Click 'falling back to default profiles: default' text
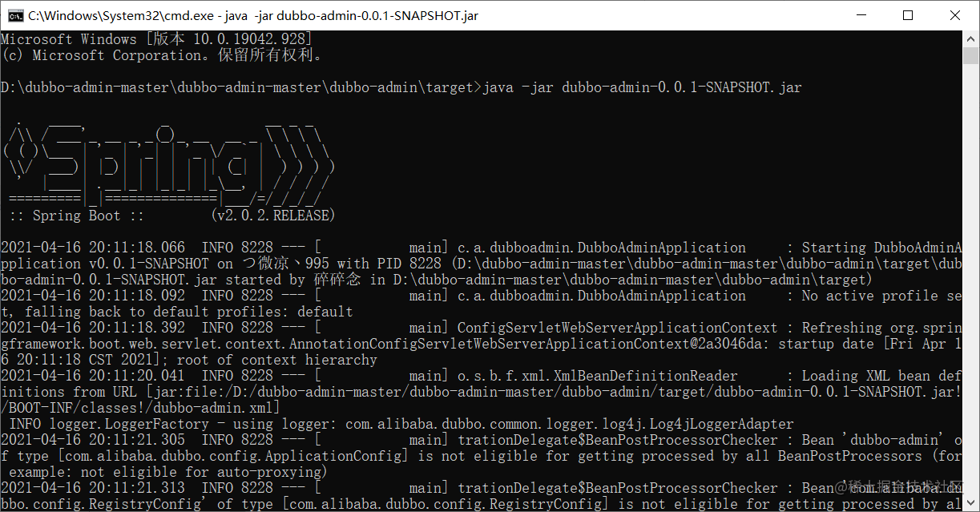The width and height of the screenshot is (980, 512). [x=189, y=312]
